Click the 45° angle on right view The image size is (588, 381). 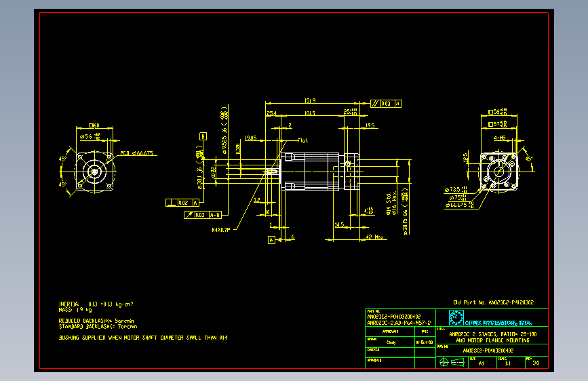pyautogui.click(x=529, y=159)
